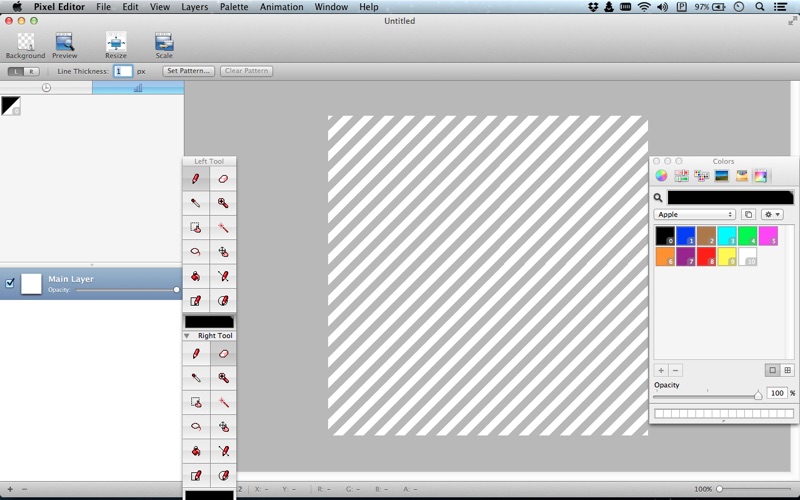Switch the palette to single swatch view
This screenshot has height=500, width=800.
pyautogui.click(x=772, y=370)
